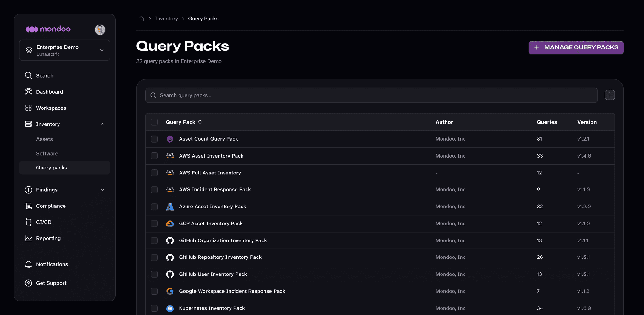The image size is (644, 315).
Task: Collapse the Inventory section chevron
Action: coord(103,124)
